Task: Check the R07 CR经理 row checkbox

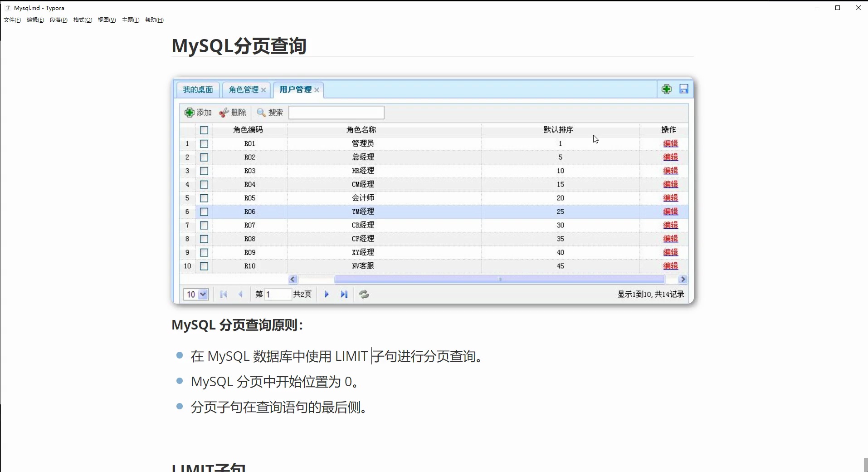Action: point(204,226)
